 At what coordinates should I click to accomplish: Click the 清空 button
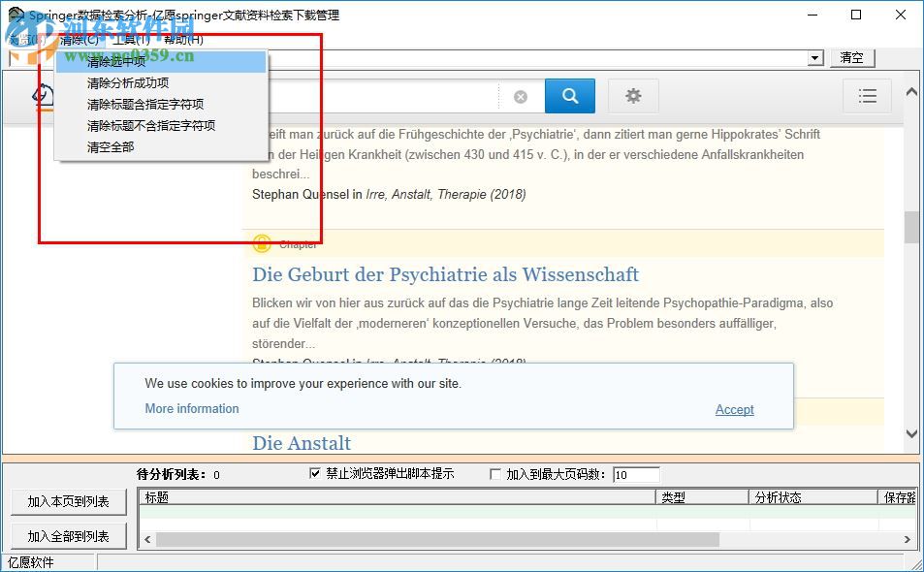click(x=851, y=58)
